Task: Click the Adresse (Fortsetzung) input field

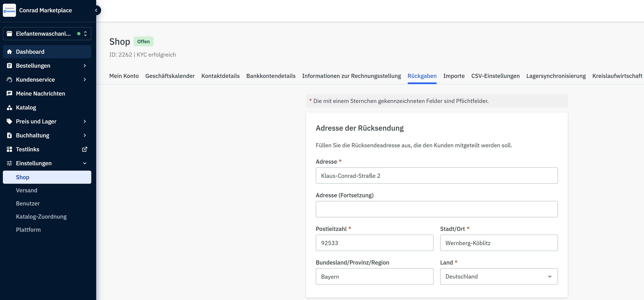Action: [436, 209]
